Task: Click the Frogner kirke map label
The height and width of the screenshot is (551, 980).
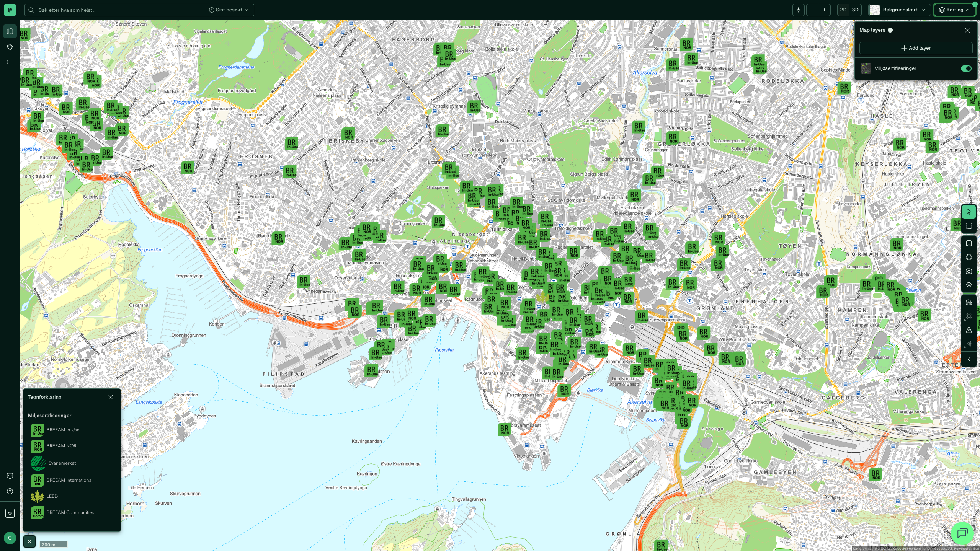Action: (262, 197)
